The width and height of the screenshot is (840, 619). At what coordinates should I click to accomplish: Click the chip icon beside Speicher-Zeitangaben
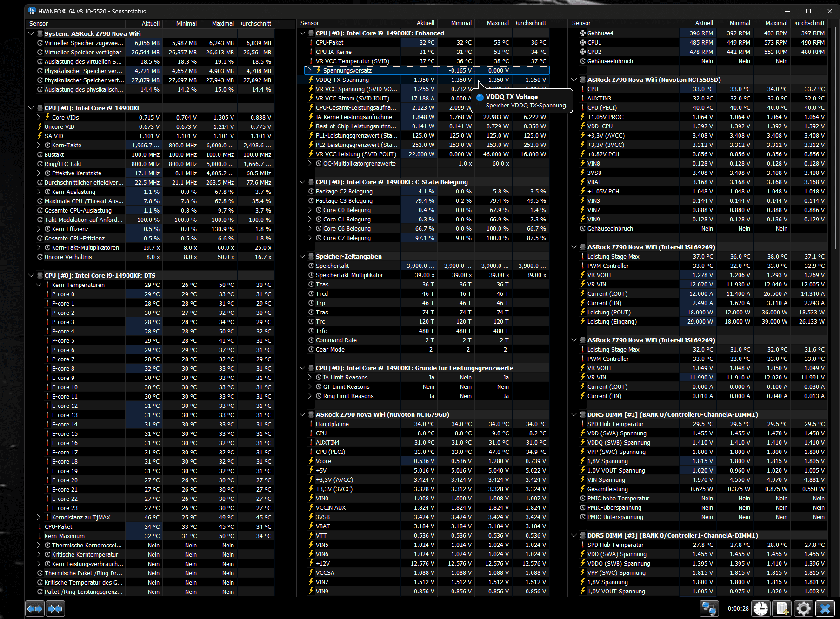(311, 257)
